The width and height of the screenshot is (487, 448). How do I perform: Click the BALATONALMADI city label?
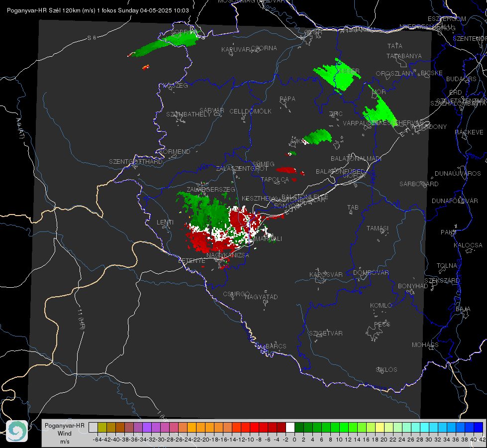356,159
